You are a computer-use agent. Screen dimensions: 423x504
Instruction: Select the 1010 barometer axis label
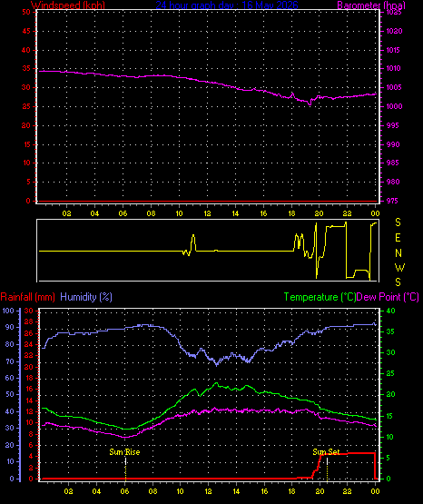(394, 68)
